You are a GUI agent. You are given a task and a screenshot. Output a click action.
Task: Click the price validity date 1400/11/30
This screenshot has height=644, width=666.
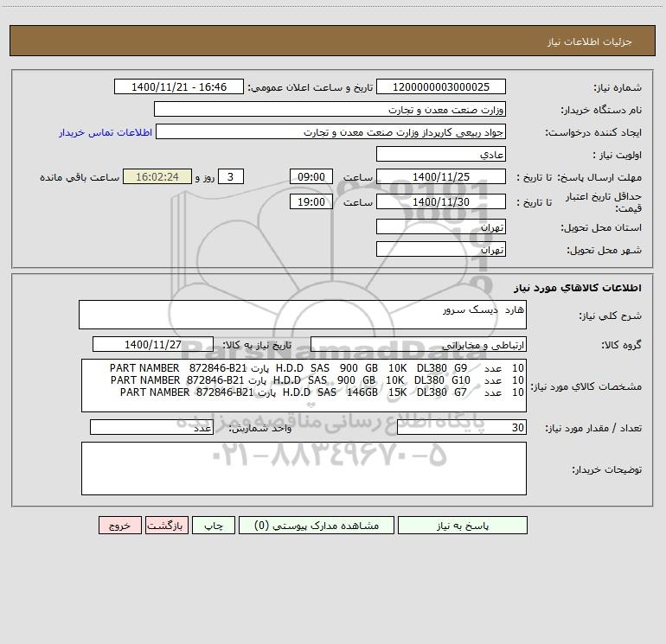[x=441, y=201]
